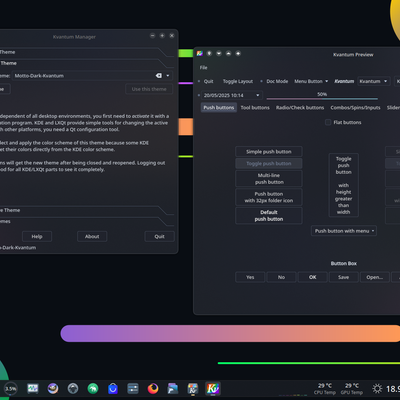Click the Multi-line push button
400x400 pixels.
point(269,179)
